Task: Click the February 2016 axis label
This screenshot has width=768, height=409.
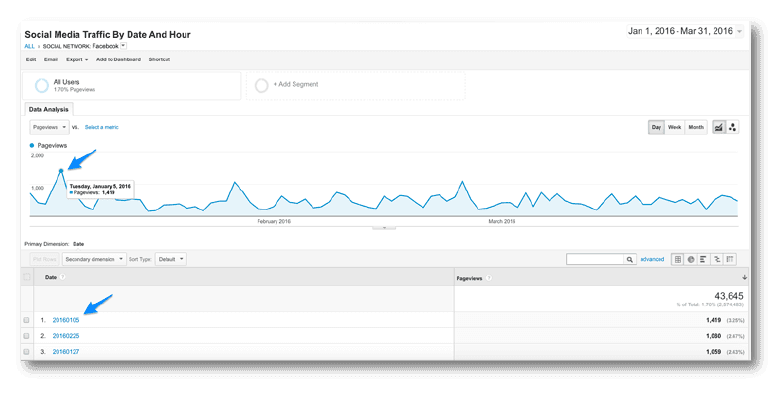Action: tap(274, 221)
